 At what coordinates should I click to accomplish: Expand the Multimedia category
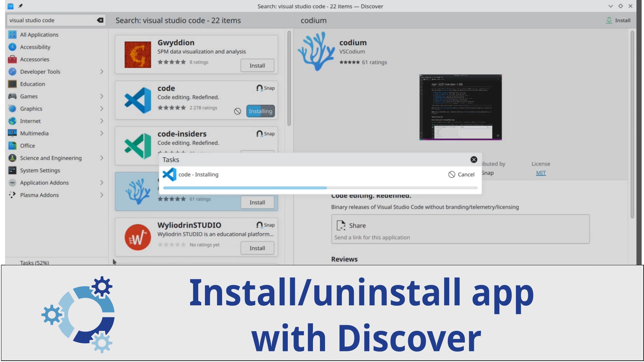pos(102,133)
